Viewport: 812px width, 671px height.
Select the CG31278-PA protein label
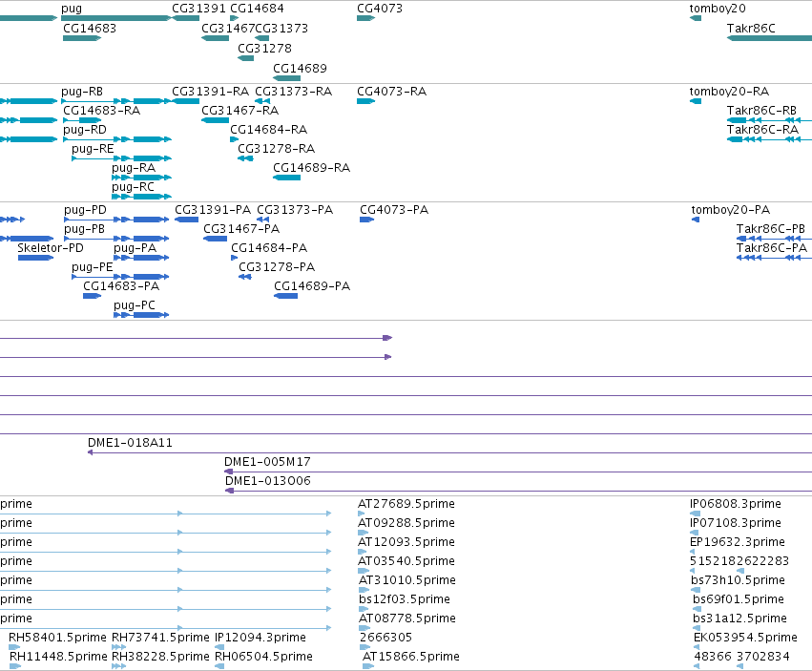pos(277,267)
